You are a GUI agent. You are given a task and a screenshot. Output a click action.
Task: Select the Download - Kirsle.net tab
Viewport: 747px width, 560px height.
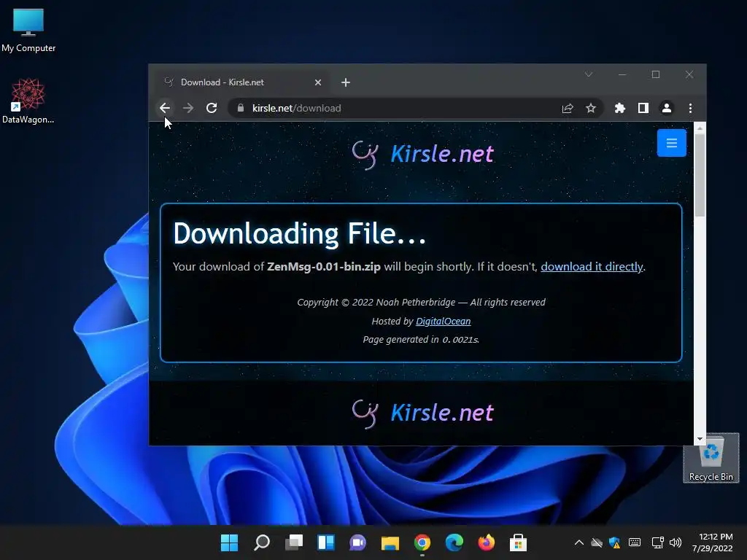(x=242, y=82)
